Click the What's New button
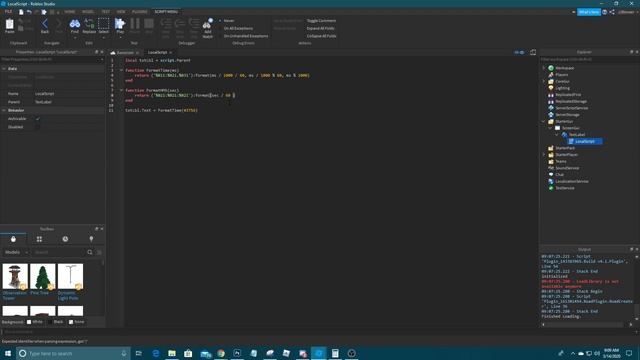This screenshot has width=640, height=360. 589,12
